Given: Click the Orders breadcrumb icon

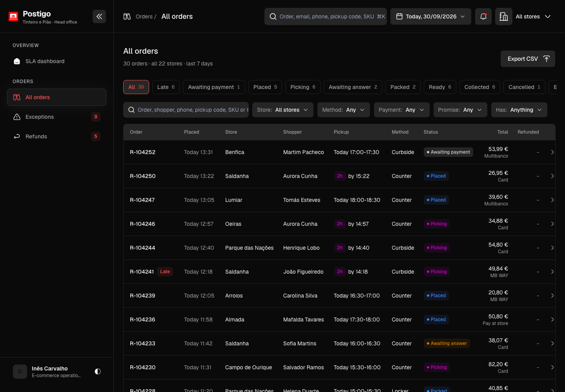Looking at the screenshot, I should [127, 16].
